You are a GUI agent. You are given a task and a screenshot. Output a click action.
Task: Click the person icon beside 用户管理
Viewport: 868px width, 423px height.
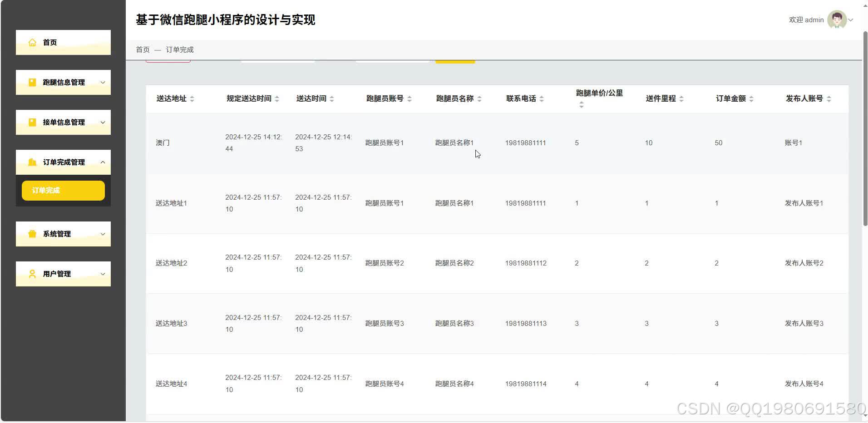(x=32, y=274)
